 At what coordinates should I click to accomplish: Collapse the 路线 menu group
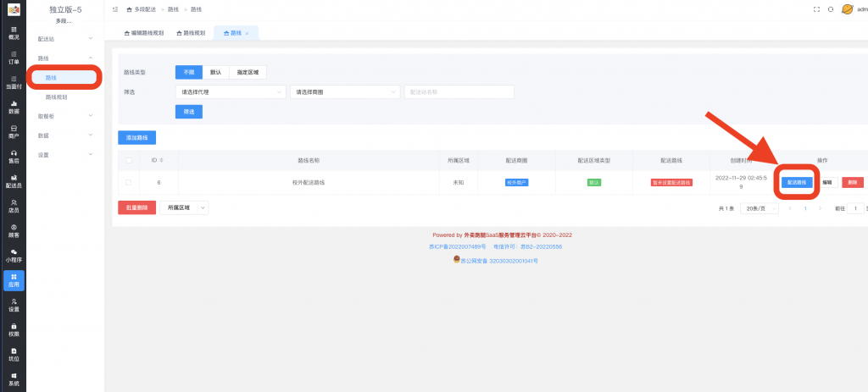pyautogui.click(x=65, y=58)
